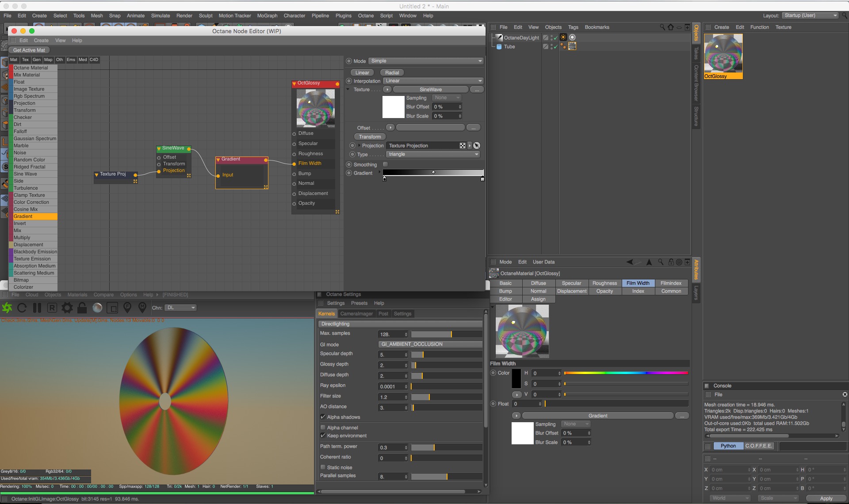Open the MoGraph menu
Viewport: 849px width, 504px height.
click(x=267, y=15)
